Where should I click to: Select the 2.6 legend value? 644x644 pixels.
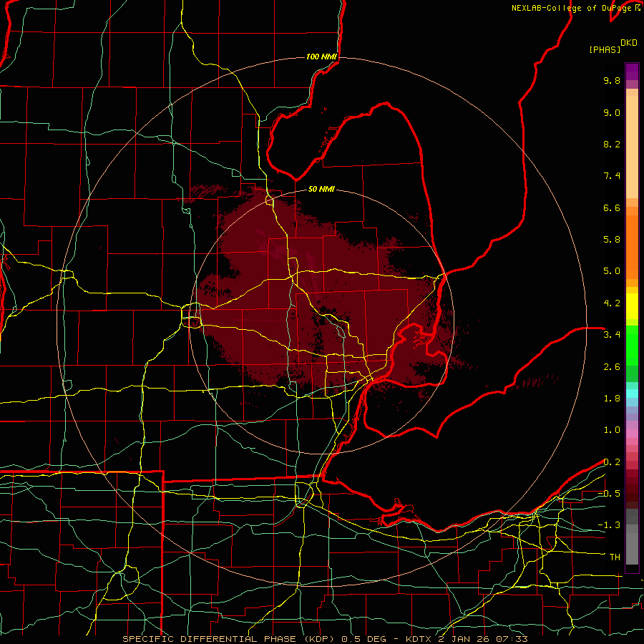point(612,367)
